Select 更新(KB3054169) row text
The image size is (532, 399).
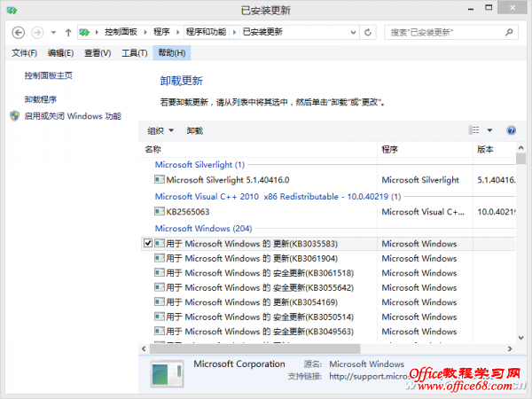click(x=252, y=302)
